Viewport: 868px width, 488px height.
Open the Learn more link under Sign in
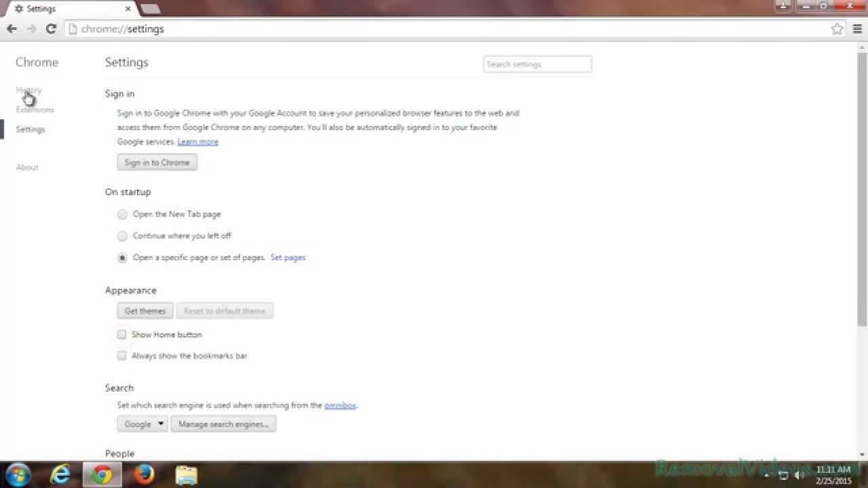[x=198, y=142]
